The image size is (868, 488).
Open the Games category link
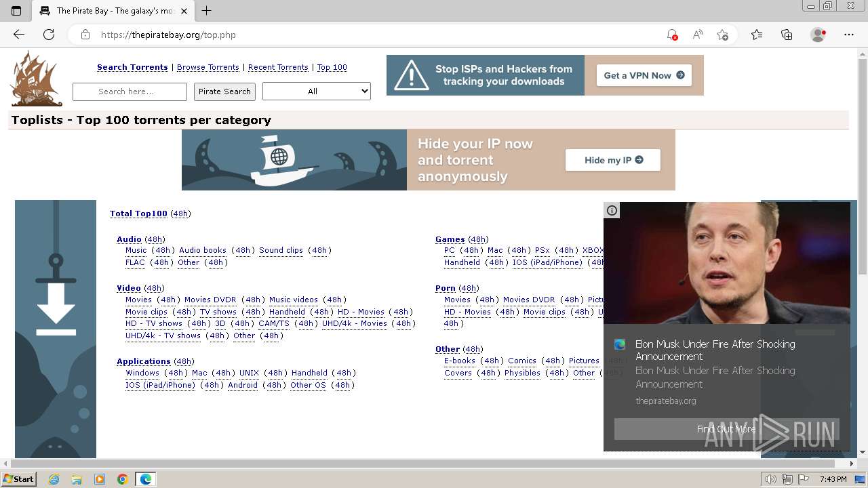[x=450, y=239]
